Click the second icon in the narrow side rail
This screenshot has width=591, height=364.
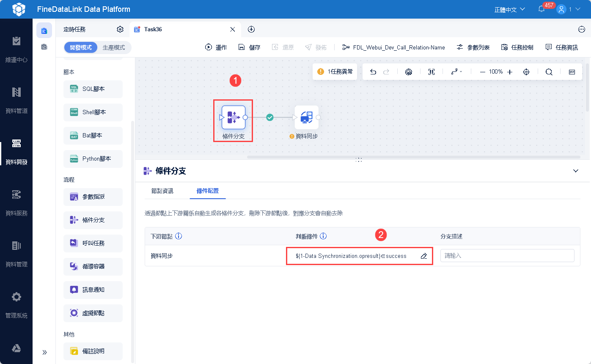click(x=44, y=47)
